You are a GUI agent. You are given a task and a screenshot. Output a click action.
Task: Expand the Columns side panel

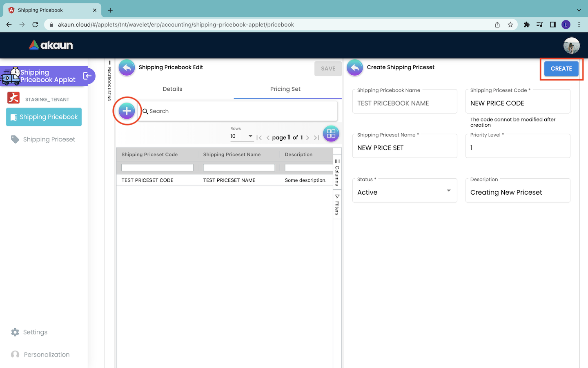[337, 173]
